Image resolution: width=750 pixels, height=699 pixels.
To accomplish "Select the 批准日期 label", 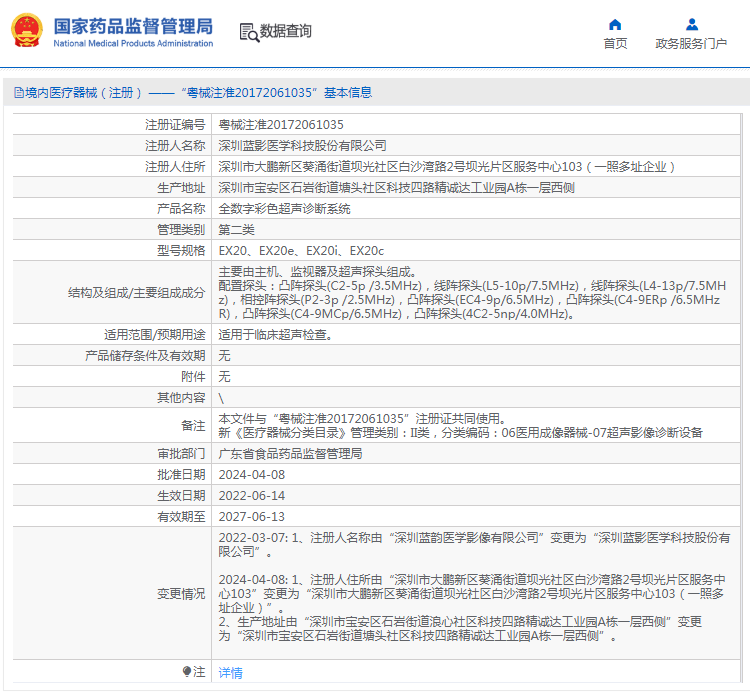I will [x=181, y=475].
